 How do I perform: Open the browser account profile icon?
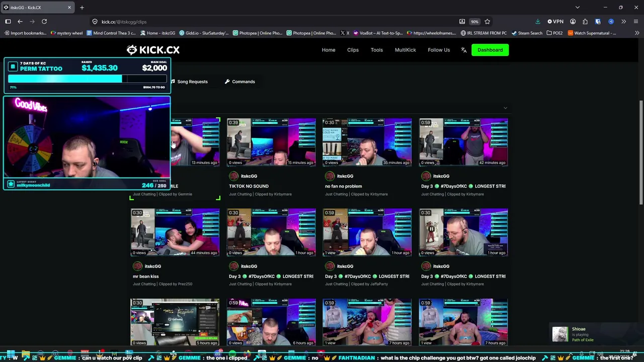click(573, 22)
